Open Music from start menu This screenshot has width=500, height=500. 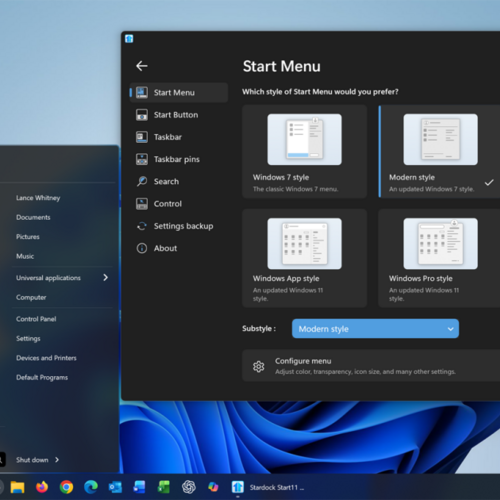coord(25,256)
